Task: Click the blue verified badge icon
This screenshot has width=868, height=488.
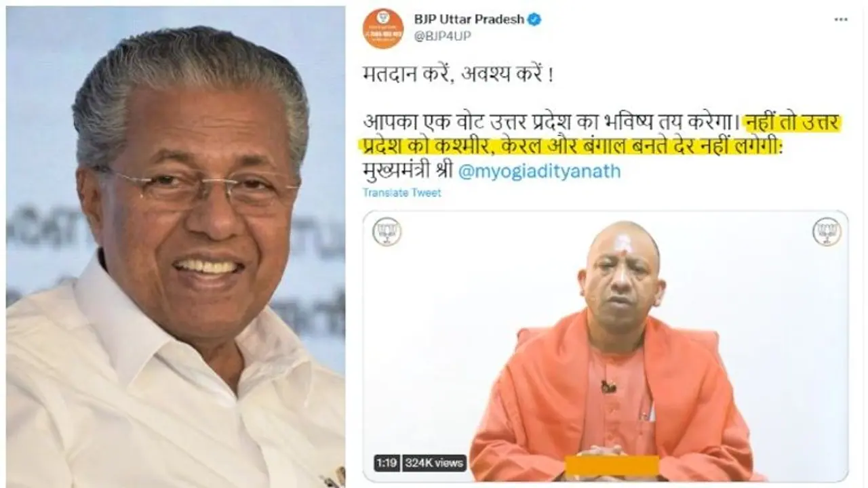Action: coord(535,20)
